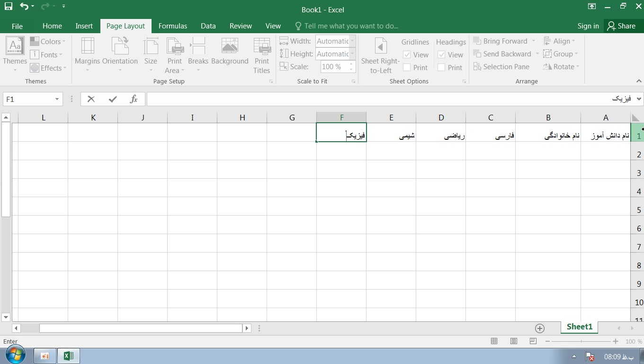Choose paper Size options
Screen dimensions: 644x364
[x=151, y=55]
